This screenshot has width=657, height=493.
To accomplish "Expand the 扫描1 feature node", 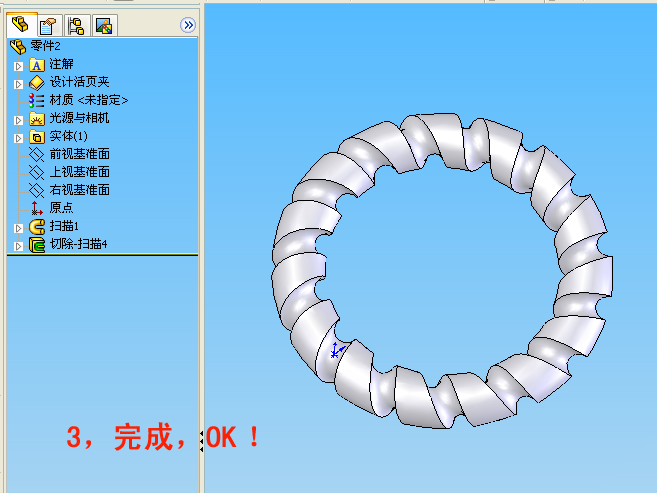I will click(18, 228).
